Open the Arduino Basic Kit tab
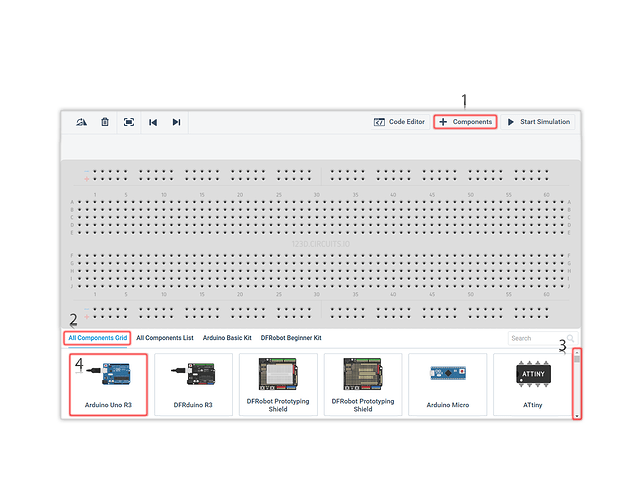Image resolution: width=625 pixels, height=500 pixels. [227, 338]
